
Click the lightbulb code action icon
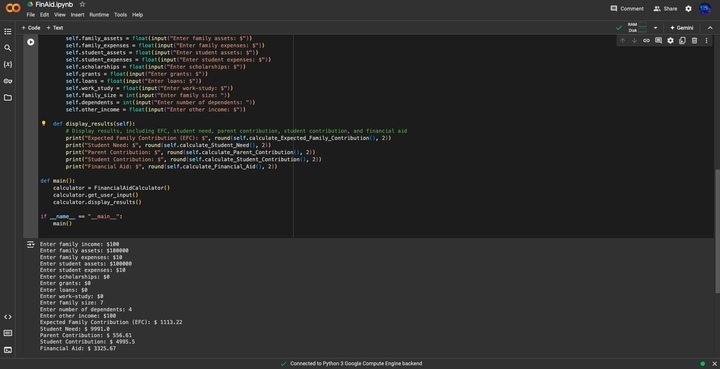point(44,123)
